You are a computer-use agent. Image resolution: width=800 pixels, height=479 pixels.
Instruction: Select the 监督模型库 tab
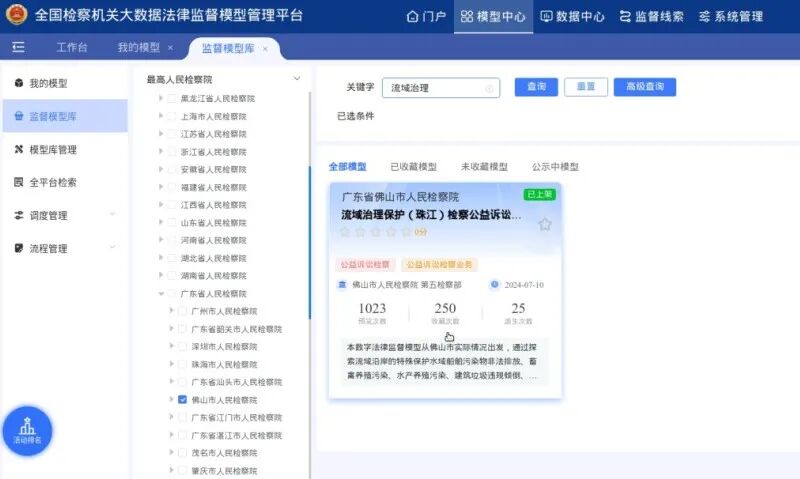(x=228, y=48)
